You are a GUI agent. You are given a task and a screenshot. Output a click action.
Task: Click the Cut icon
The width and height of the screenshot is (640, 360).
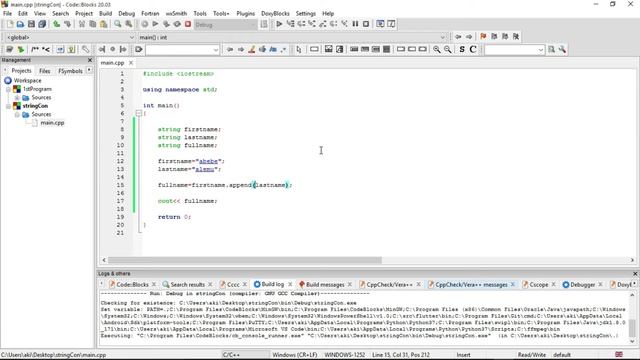click(x=82, y=24)
